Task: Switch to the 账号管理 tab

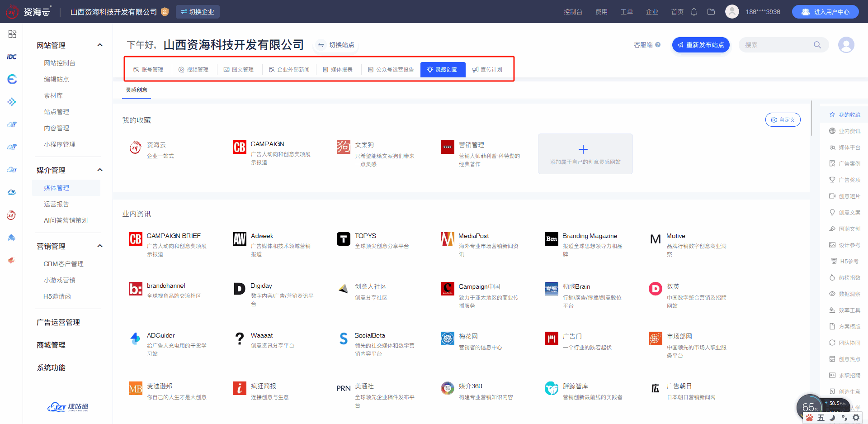Action: point(148,70)
